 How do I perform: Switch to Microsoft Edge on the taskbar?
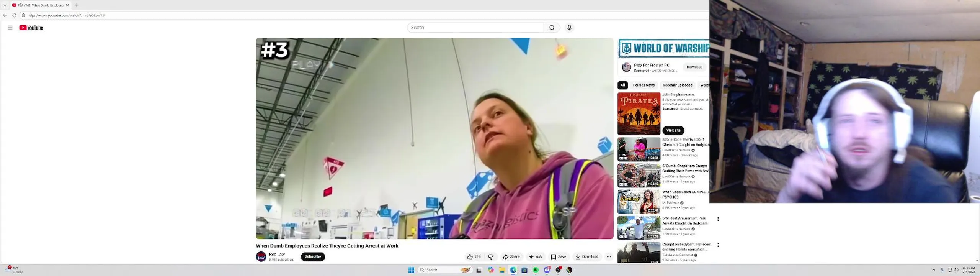click(x=513, y=270)
